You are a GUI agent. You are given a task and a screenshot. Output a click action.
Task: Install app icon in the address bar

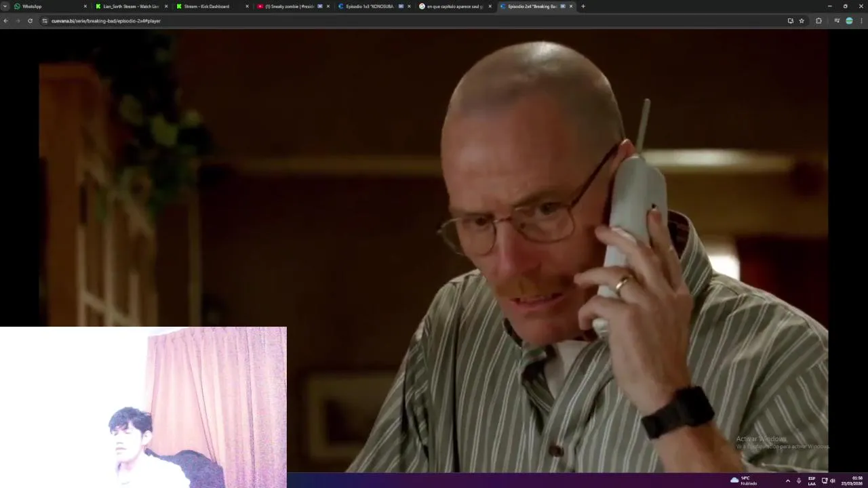pos(790,21)
